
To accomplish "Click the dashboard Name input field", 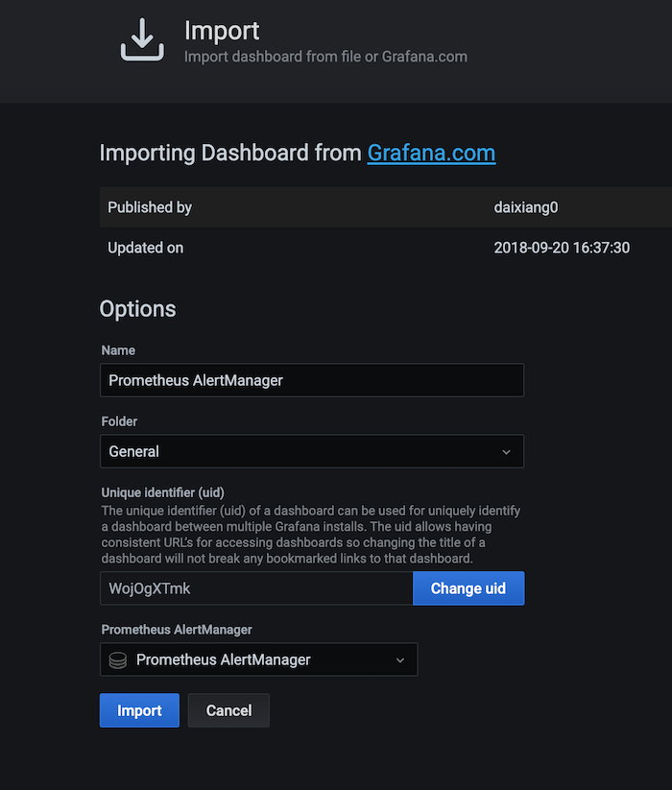I will [x=311, y=380].
